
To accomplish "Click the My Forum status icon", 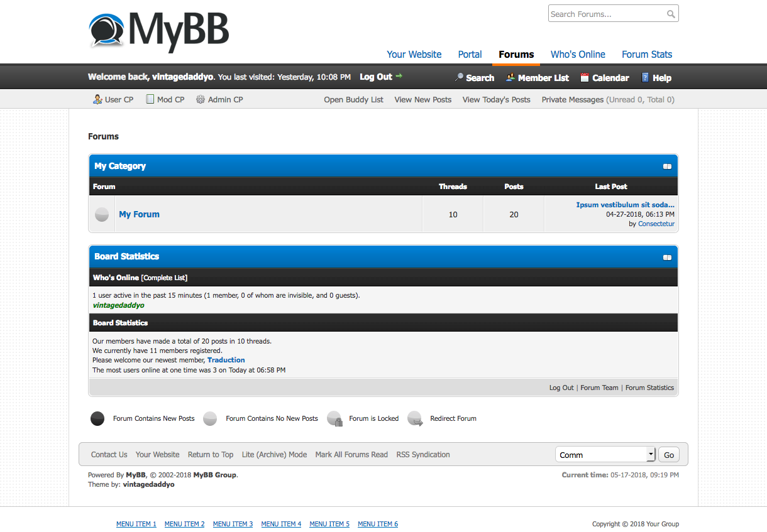I will 102,215.
